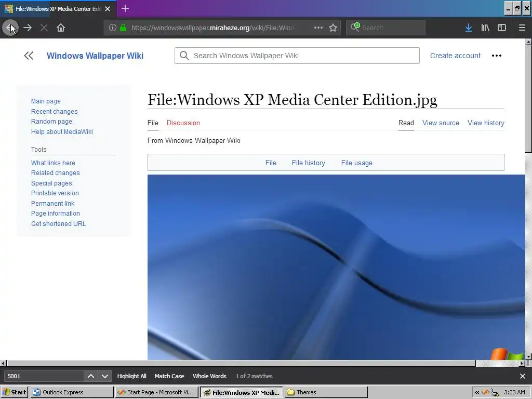
Task: Open What links here tool
Action: 53,163
